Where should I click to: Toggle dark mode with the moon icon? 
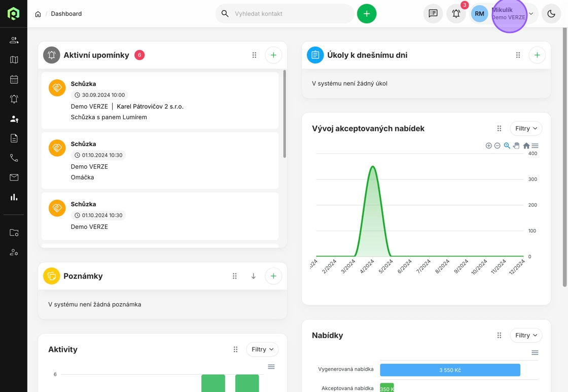point(551,14)
